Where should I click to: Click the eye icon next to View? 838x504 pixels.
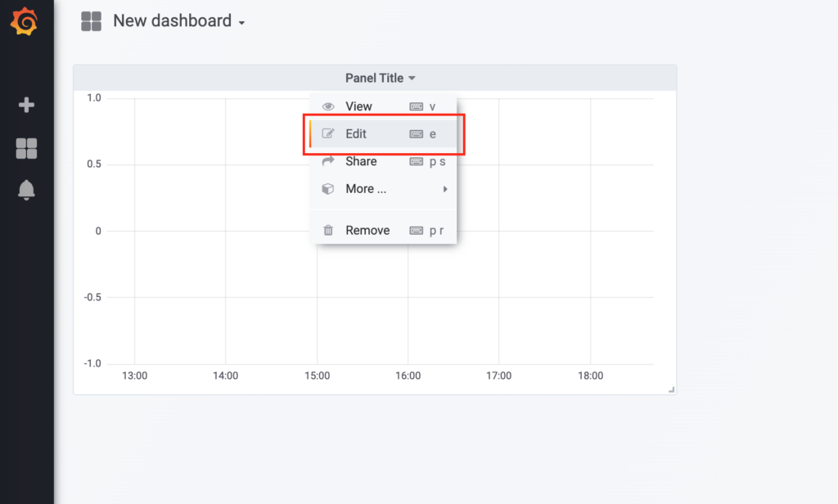pos(328,106)
